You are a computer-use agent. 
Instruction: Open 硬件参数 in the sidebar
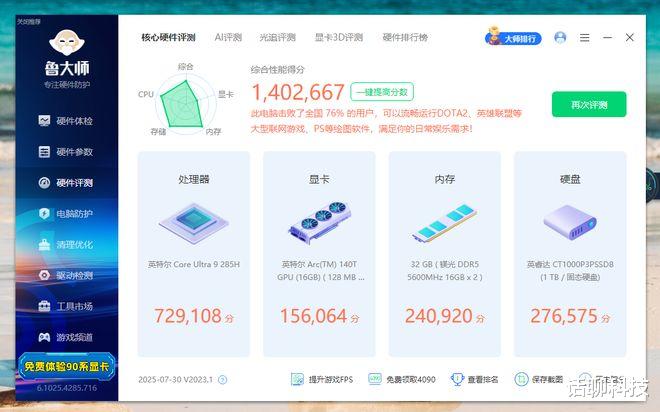tap(66, 152)
